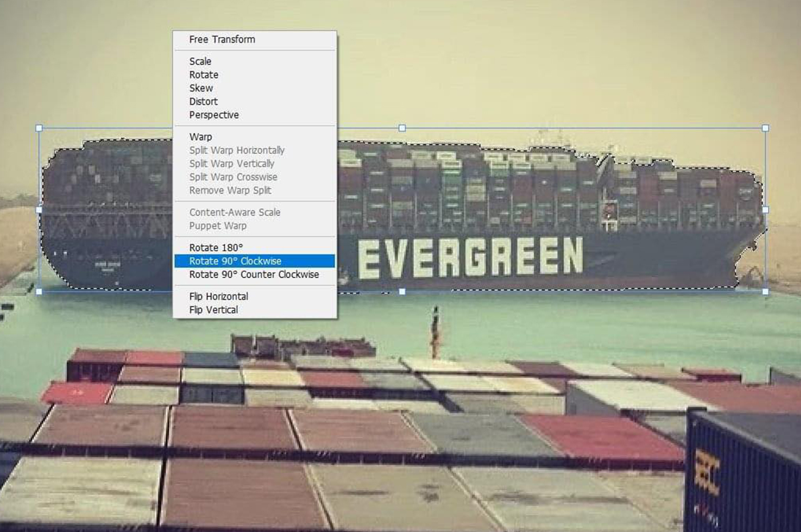Click the highlighted Rotate 90° Clockwise entry
Viewport: 801px width, 532px height.
[235, 261]
